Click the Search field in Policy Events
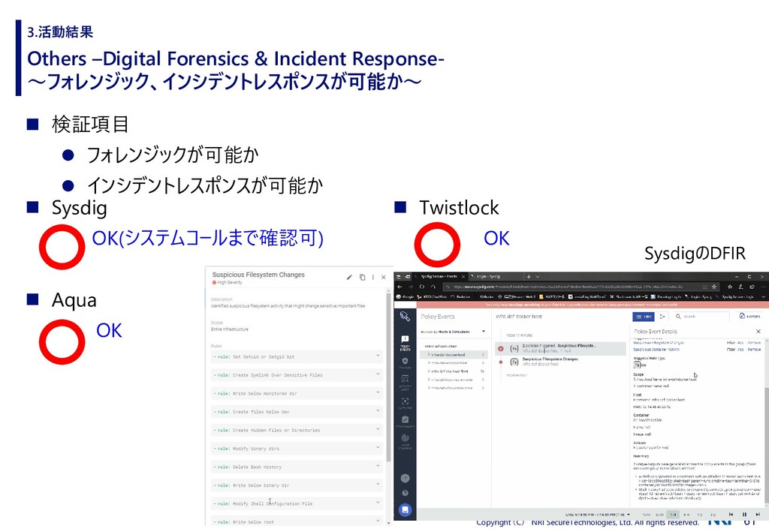The image size is (769, 532). [702, 317]
